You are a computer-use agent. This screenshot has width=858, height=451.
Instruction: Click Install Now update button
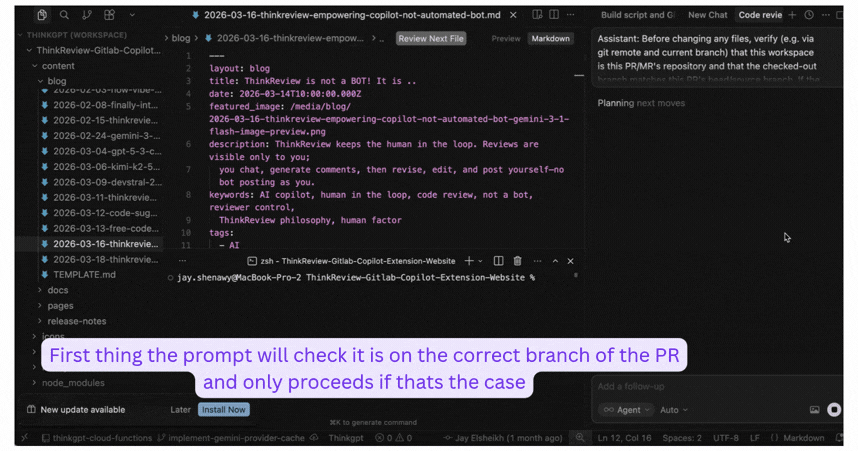tap(224, 409)
